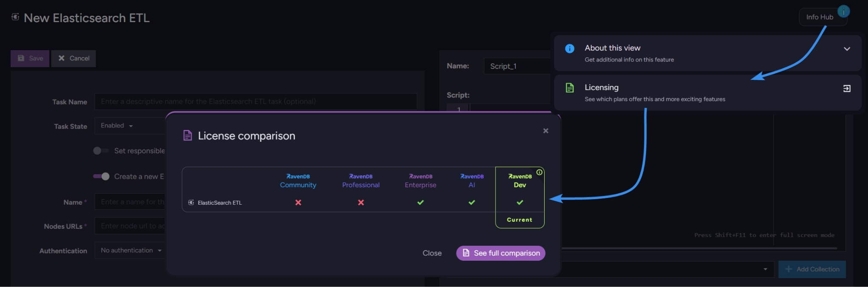Screen dimensions: 868x287
Task: Toggle the Set responsible node switch
Action: click(101, 151)
